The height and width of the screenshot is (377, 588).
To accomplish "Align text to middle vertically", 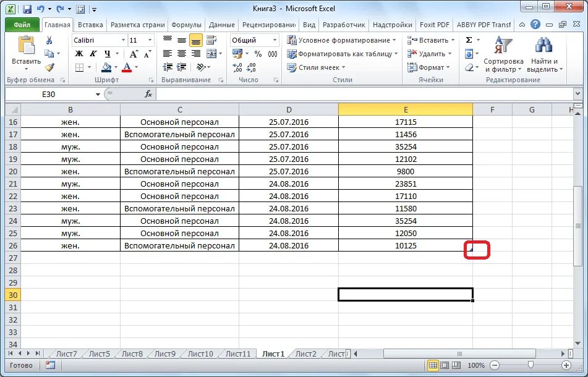I will tap(182, 40).
